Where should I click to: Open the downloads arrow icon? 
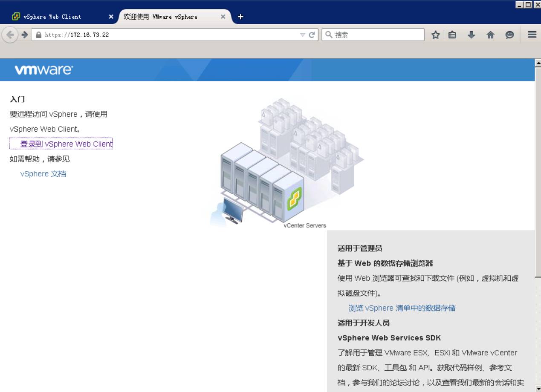(471, 35)
